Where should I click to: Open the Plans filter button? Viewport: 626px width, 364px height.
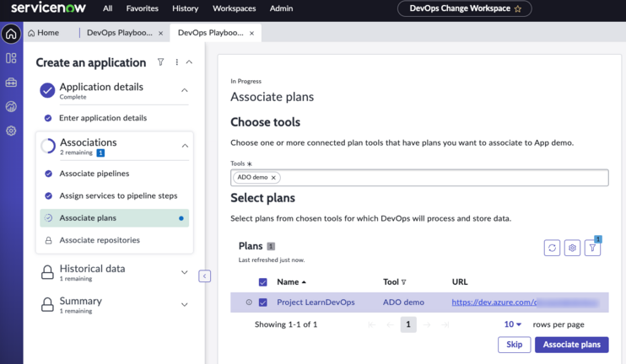tap(592, 248)
